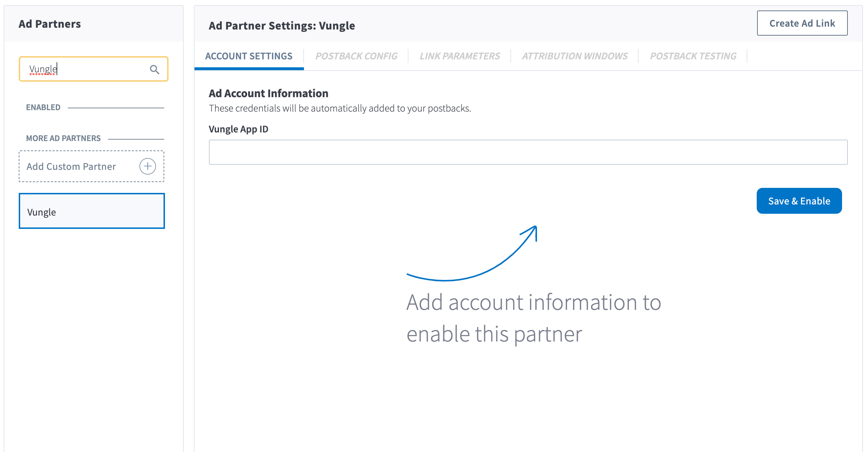Click the More Ad Partners section label
Image resolution: width=868 pixels, height=452 pixels.
(x=63, y=138)
